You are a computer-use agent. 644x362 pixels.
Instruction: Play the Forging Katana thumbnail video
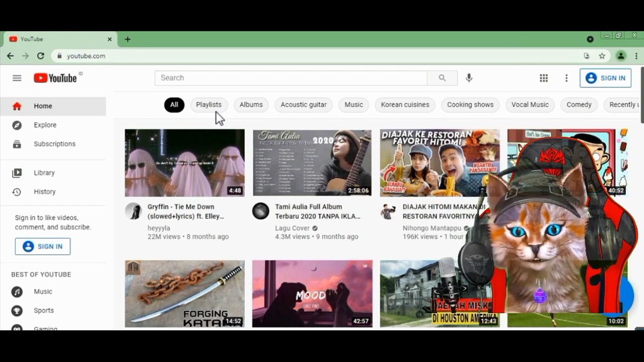point(185,294)
